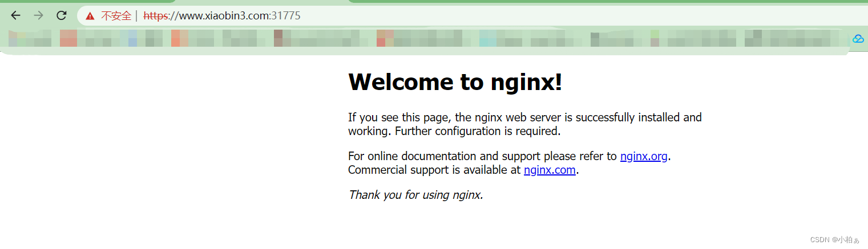Viewport: 868px width, 249px height.
Task: Reload the page with the refresh icon
Action: 62,15
